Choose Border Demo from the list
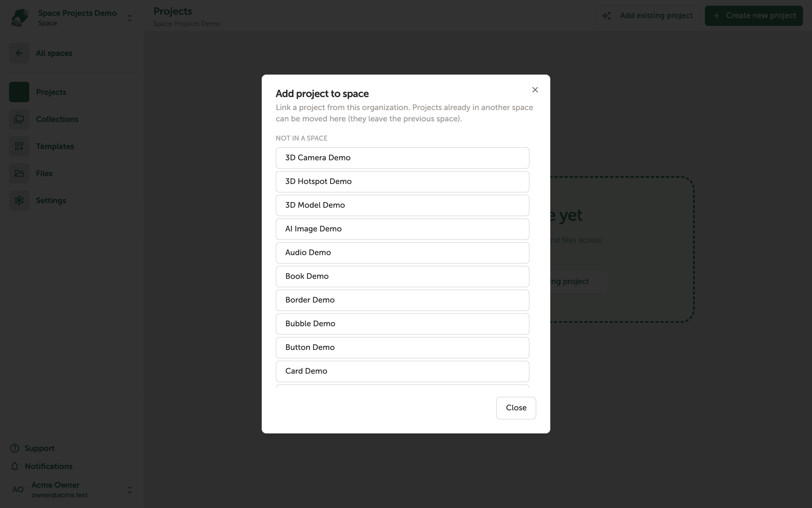 (402, 300)
